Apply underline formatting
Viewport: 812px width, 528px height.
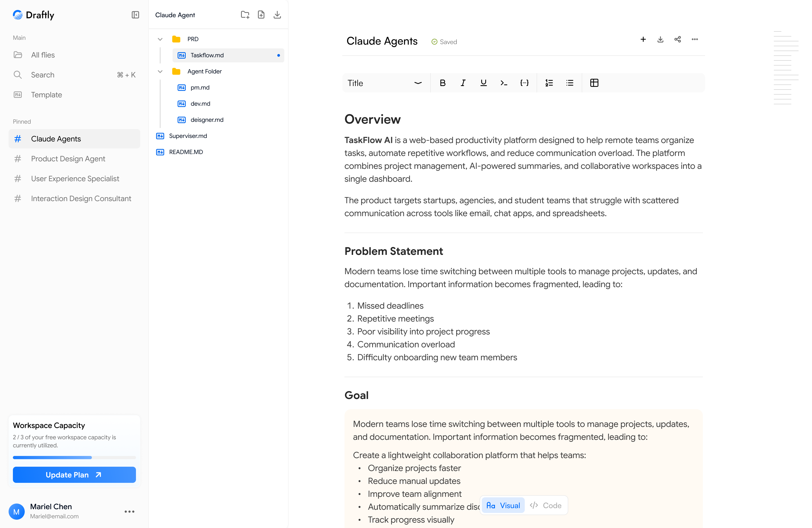click(483, 83)
